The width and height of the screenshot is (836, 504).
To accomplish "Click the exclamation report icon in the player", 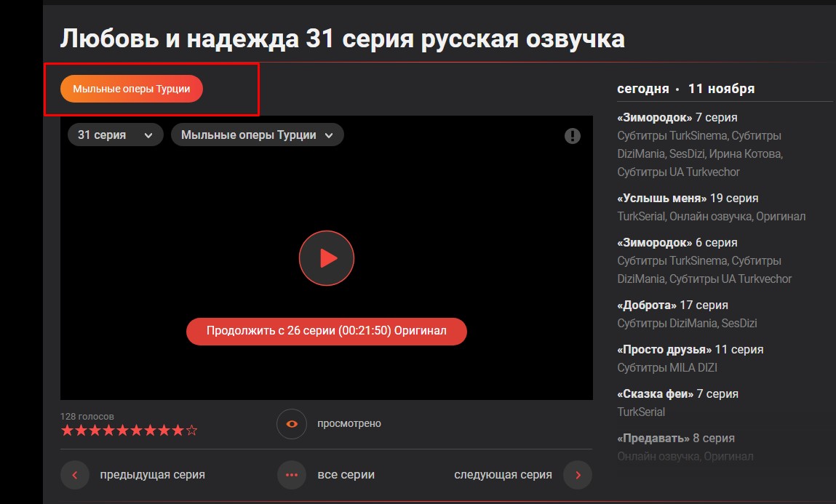I will [573, 136].
